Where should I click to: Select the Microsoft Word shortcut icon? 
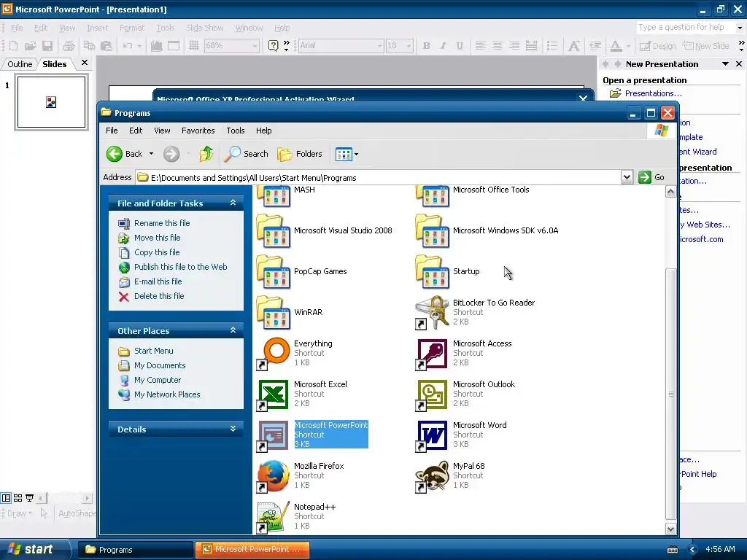pyautogui.click(x=432, y=436)
